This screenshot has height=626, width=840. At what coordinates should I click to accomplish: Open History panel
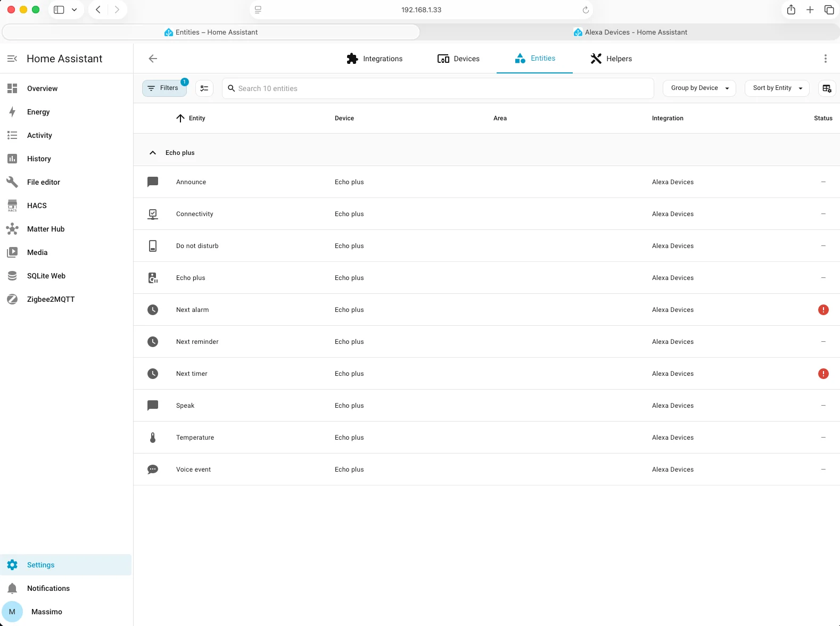(66, 159)
